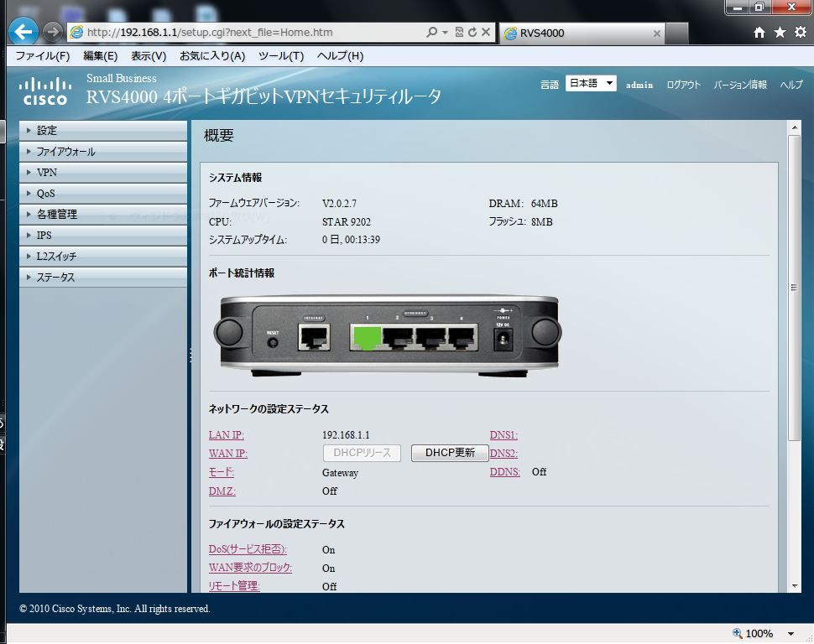Go to the browser home page icon
The height and width of the screenshot is (644, 814).
point(759,33)
